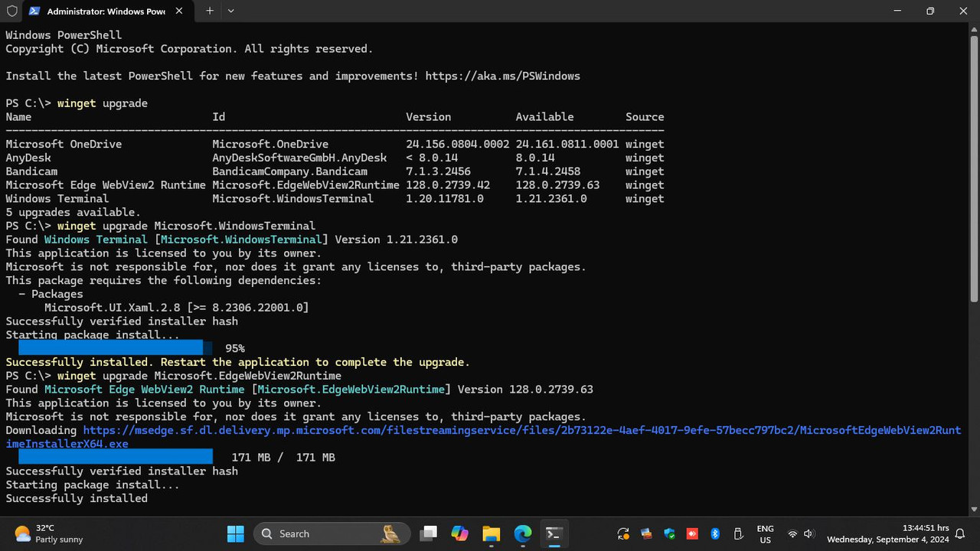Click the '5 upgrades available.' line
This screenshot has height=551, width=980.
click(73, 212)
